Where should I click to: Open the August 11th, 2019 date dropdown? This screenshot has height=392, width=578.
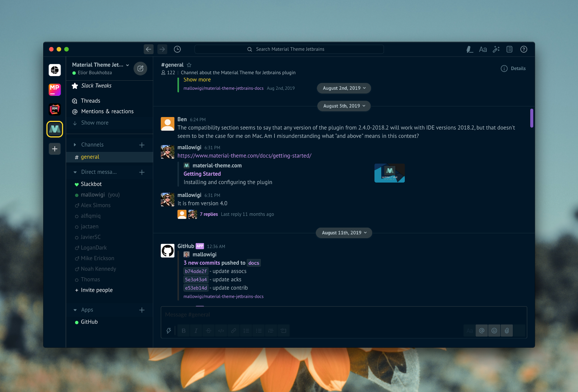(x=344, y=233)
